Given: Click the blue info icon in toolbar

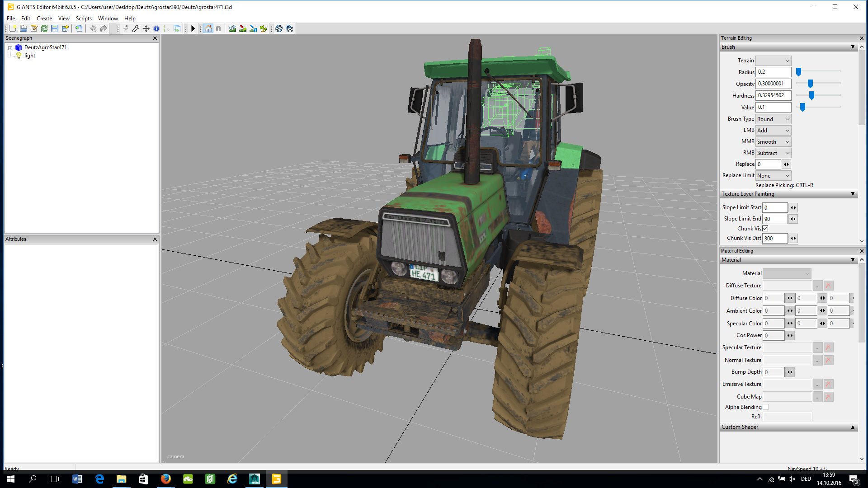Looking at the screenshot, I should [x=156, y=28].
